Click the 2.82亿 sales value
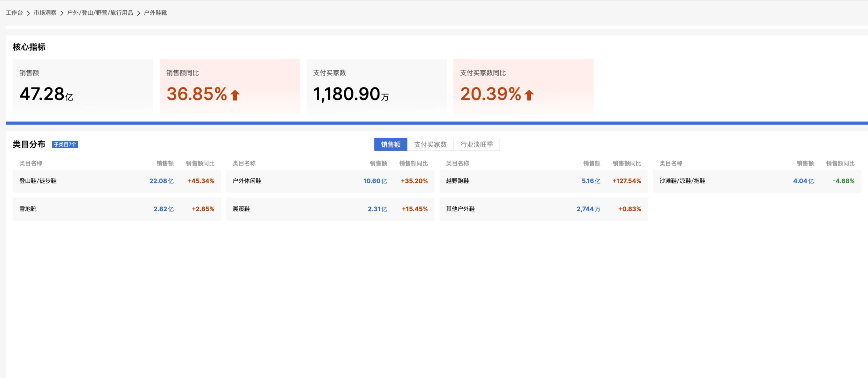The width and height of the screenshot is (868, 378). [163, 209]
